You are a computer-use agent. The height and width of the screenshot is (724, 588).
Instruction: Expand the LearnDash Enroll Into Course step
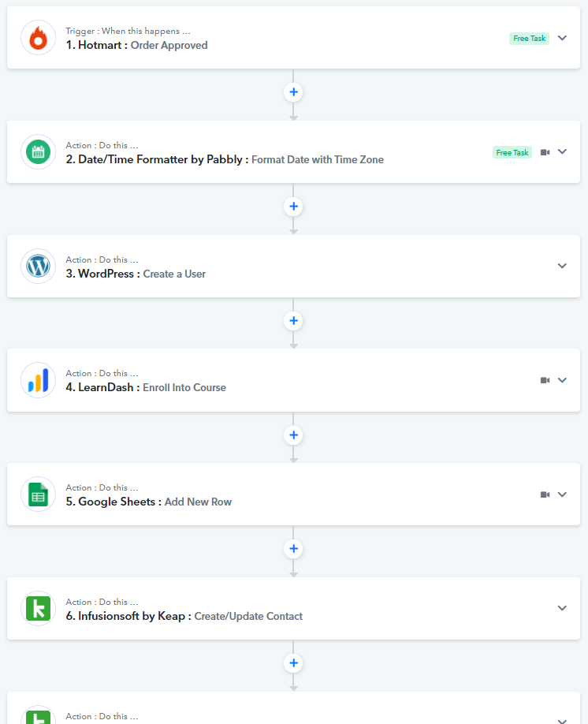coord(562,380)
